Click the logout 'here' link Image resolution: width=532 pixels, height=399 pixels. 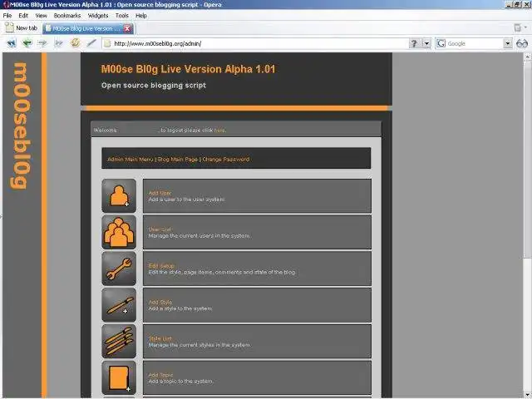pyautogui.click(x=219, y=131)
